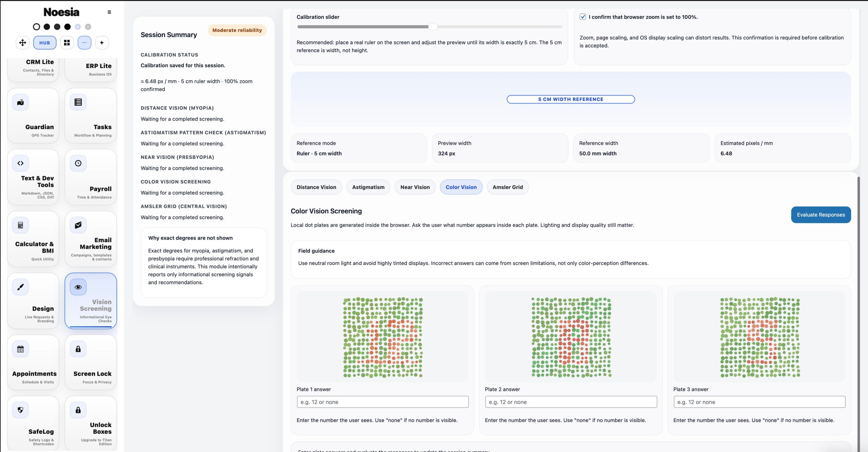Screen dimensions: 868x452
Task: Open the Guardian GPS Tracker icon
Action: [20, 102]
